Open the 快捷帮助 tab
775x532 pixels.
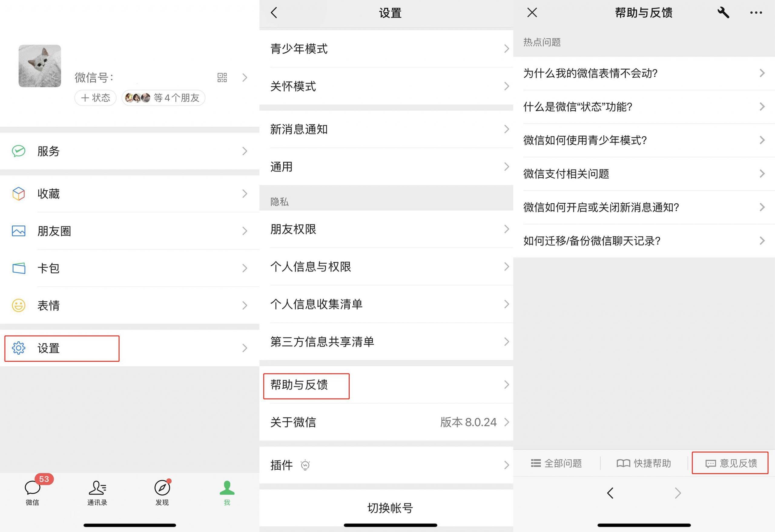644,463
